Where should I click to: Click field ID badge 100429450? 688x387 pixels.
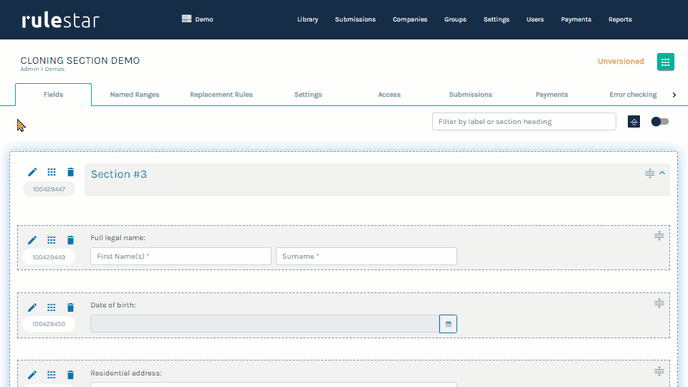click(49, 324)
